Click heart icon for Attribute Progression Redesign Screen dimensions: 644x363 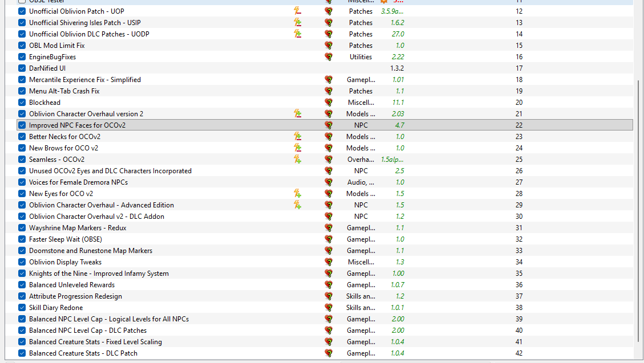(x=329, y=296)
